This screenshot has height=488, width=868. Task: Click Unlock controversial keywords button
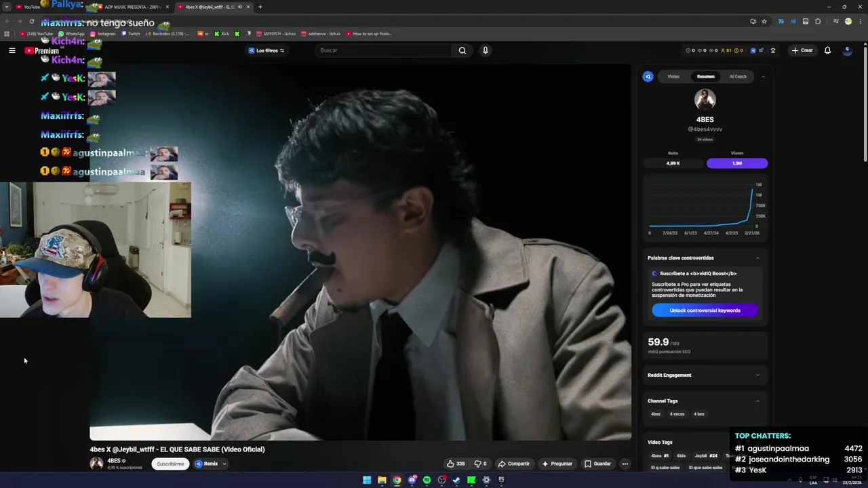(705, 310)
